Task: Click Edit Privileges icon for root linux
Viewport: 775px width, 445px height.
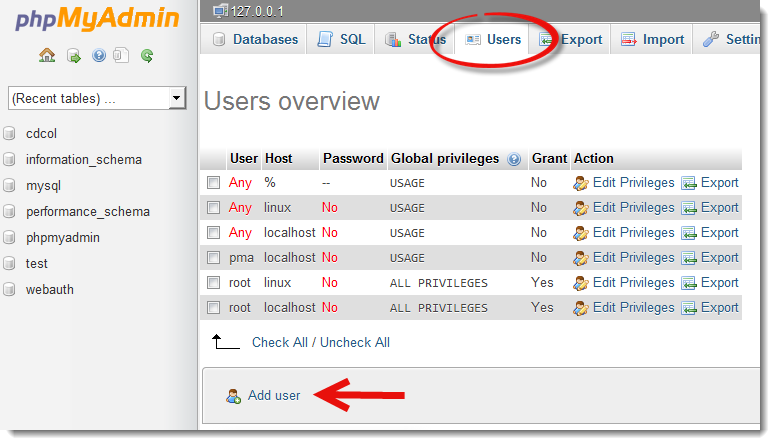Action: coord(581,283)
